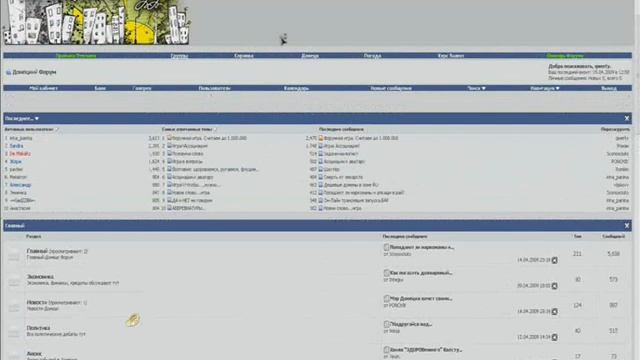Click topic icon beside Поломаем слово

169,153
